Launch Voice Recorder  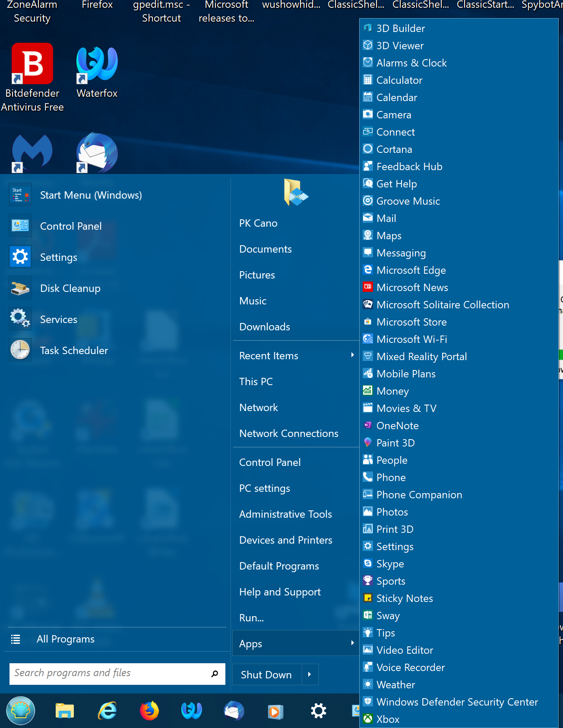point(459,668)
